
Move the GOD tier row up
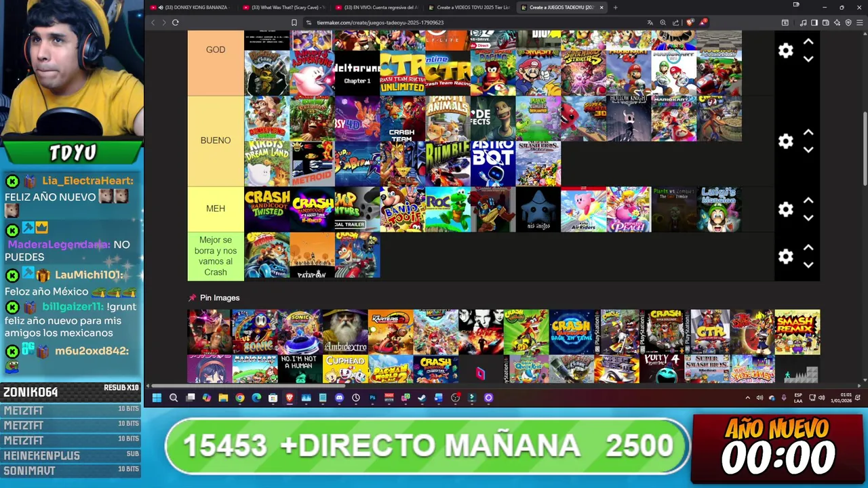pos(808,42)
